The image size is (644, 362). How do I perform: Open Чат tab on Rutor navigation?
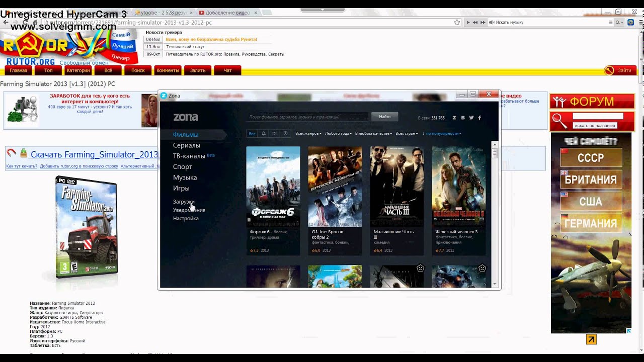tap(227, 70)
